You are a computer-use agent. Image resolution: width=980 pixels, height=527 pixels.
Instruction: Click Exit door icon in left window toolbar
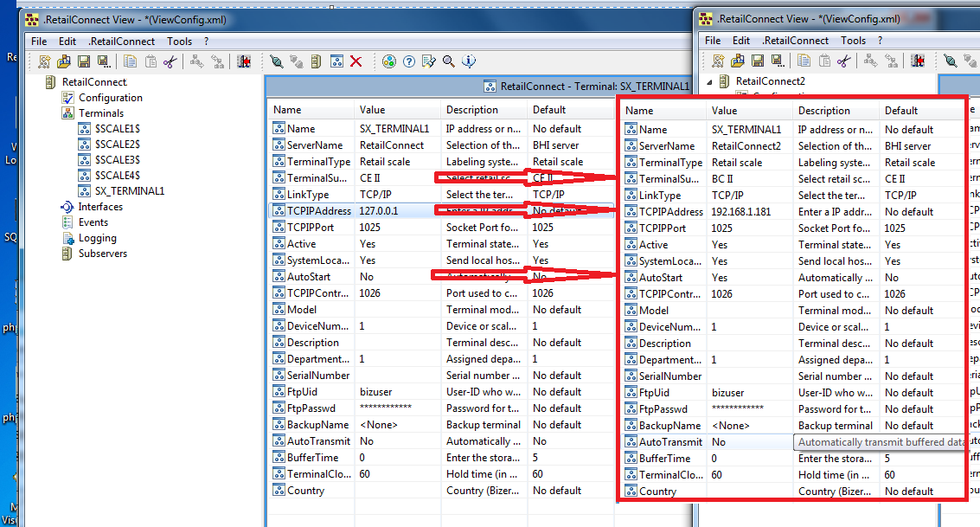(x=244, y=61)
